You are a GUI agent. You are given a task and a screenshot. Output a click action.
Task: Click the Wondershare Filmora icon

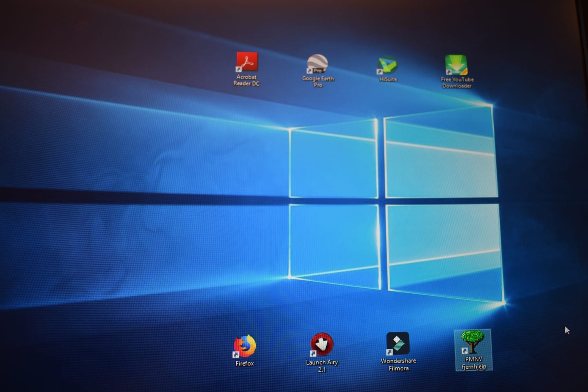[398, 343]
